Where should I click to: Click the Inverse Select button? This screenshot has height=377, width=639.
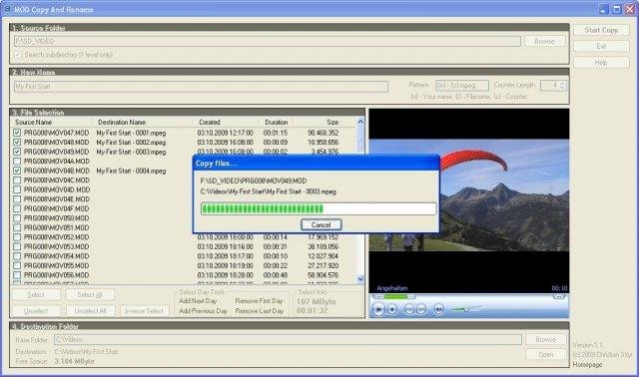[x=144, y=311]
